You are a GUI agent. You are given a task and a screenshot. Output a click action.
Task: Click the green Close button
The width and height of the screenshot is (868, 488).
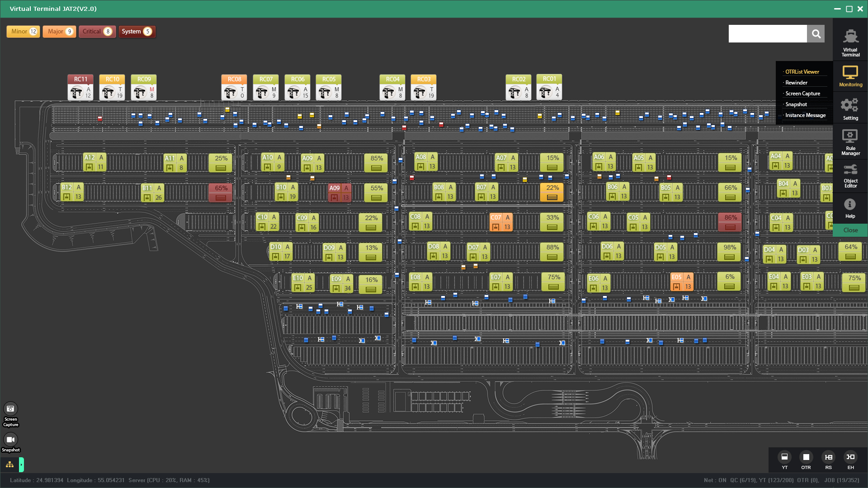(850, 230)
